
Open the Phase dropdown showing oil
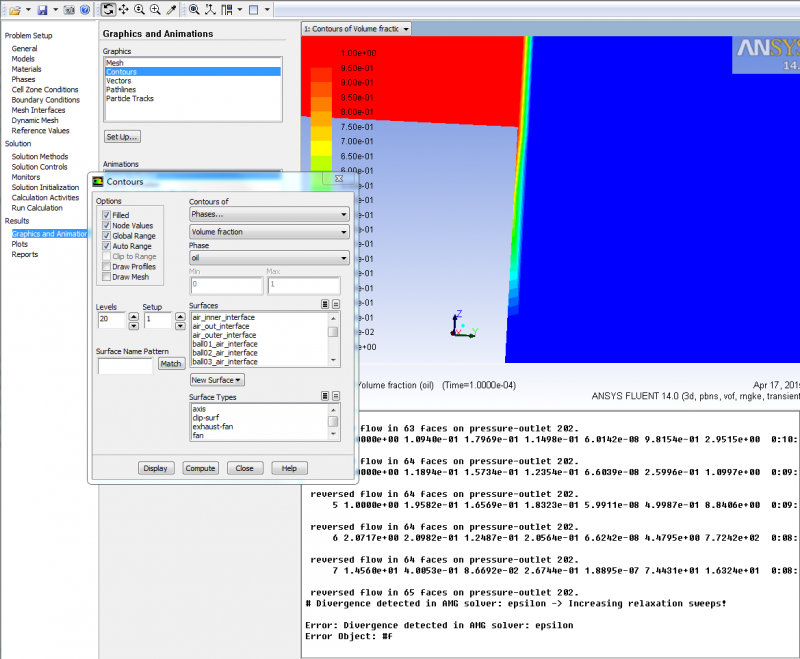(268, 258)
